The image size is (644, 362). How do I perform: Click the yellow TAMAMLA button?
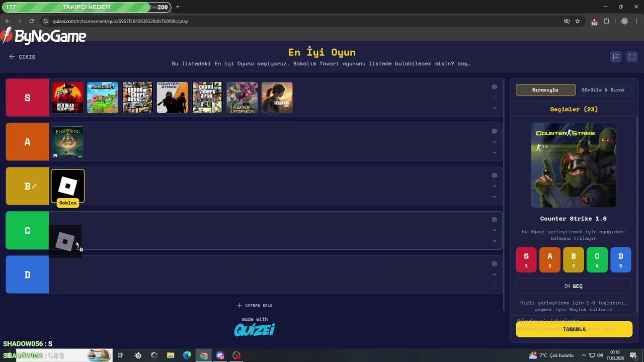(x=574, y=329)
